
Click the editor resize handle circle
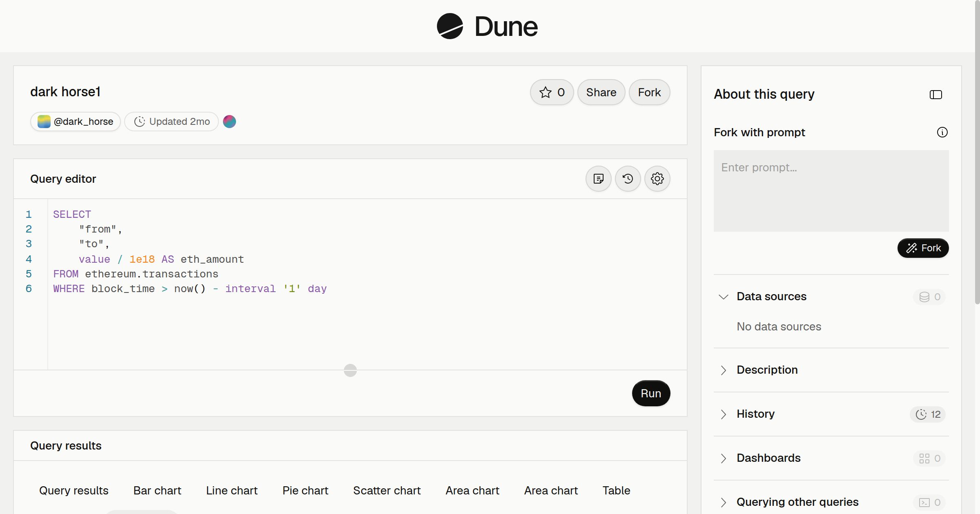click(x=350, y=370)
